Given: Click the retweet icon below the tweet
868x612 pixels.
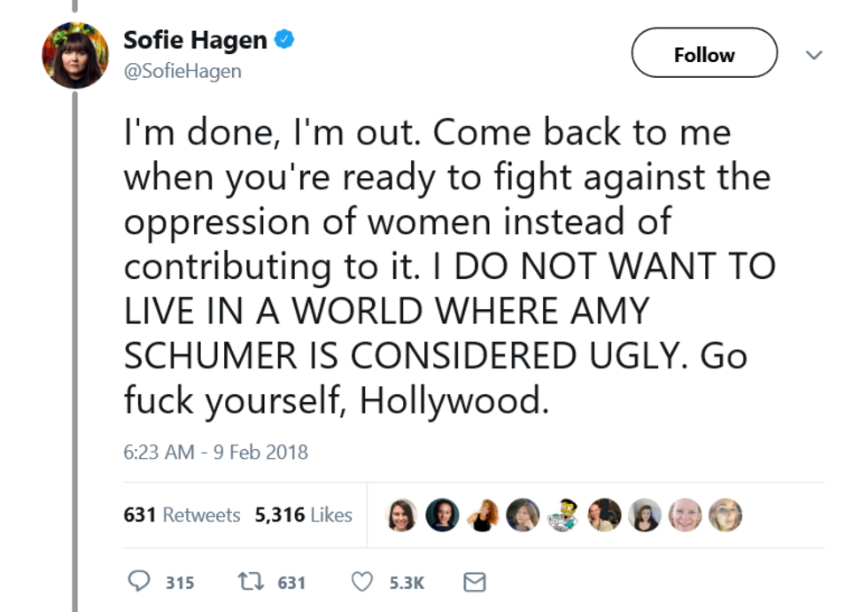Looking at the screenshot, I should [251, 581].
